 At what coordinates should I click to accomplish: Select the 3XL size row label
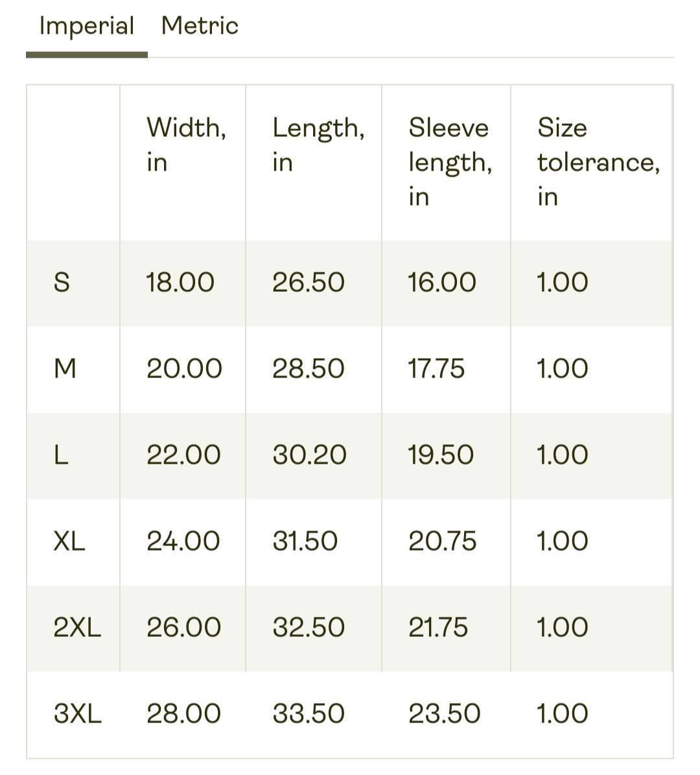tap(78, 713)
